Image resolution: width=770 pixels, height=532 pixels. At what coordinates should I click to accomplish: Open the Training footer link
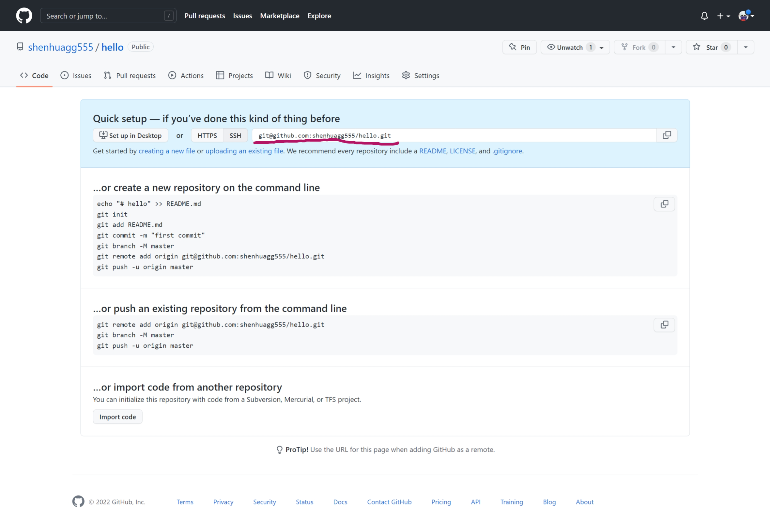point(512,502)
